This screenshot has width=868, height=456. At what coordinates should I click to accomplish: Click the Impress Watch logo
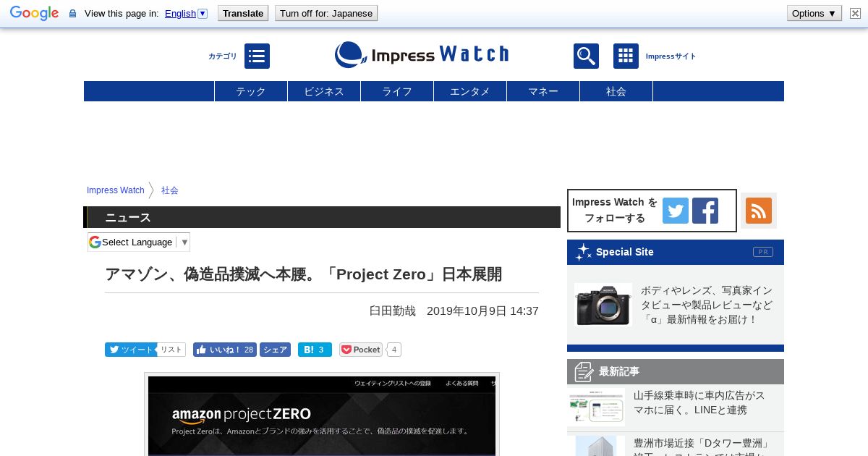pos(422,55)
